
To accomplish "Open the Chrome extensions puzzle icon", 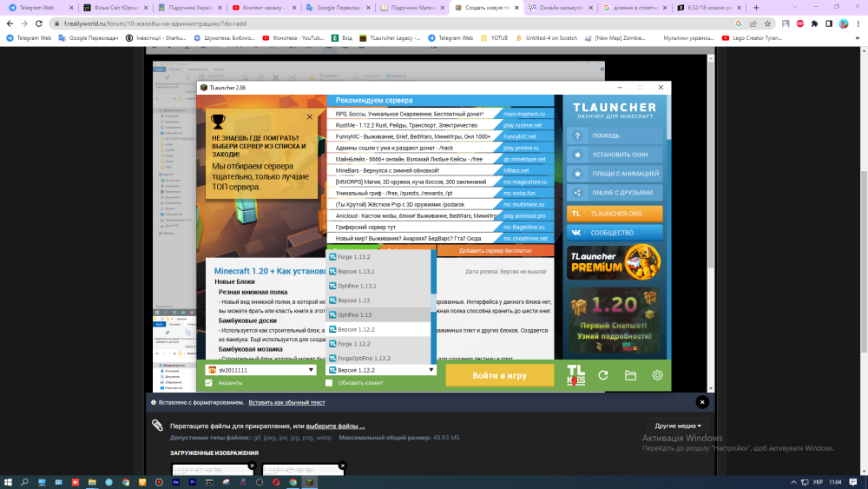I will 814,23.
